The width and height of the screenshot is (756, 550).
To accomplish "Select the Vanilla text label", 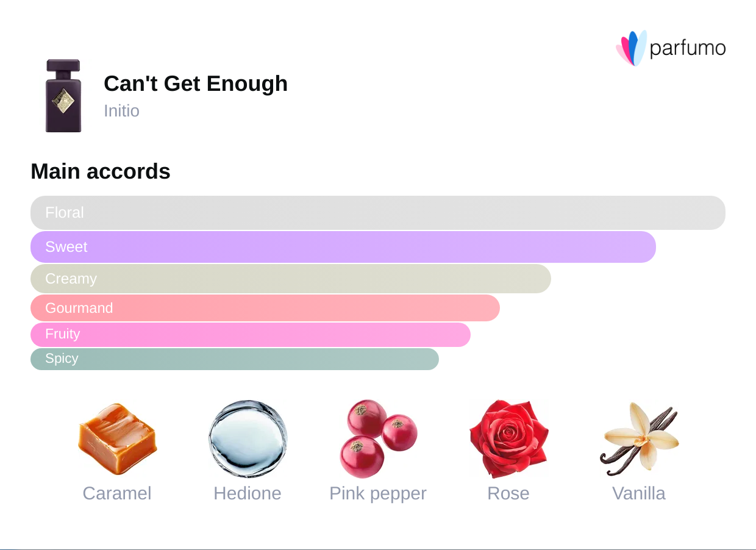I will tap(639, 493).
